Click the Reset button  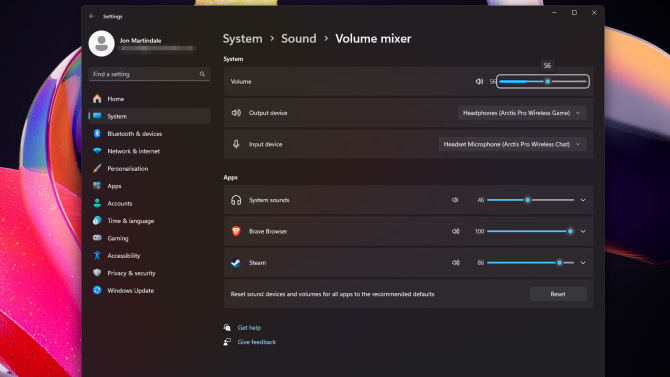(558, 294)
